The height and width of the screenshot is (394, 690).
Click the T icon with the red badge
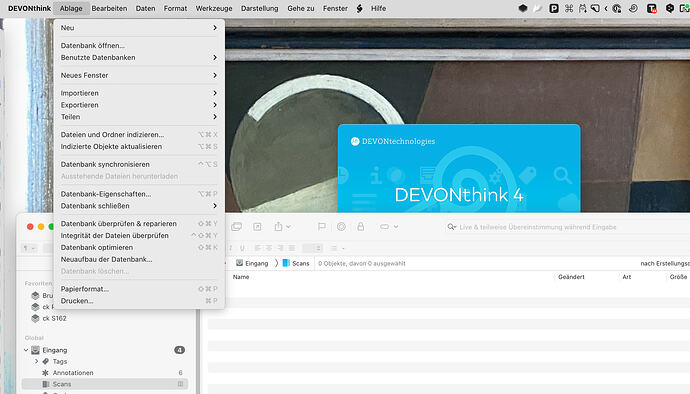click(651, 8)
